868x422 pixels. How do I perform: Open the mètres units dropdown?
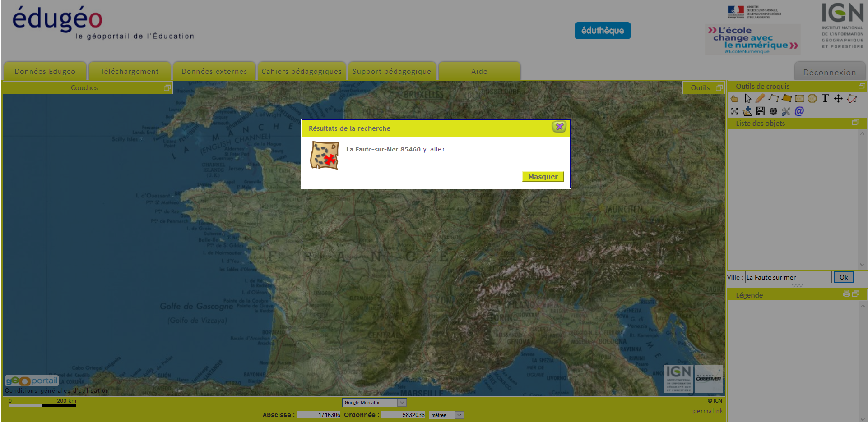pos(446,415)
